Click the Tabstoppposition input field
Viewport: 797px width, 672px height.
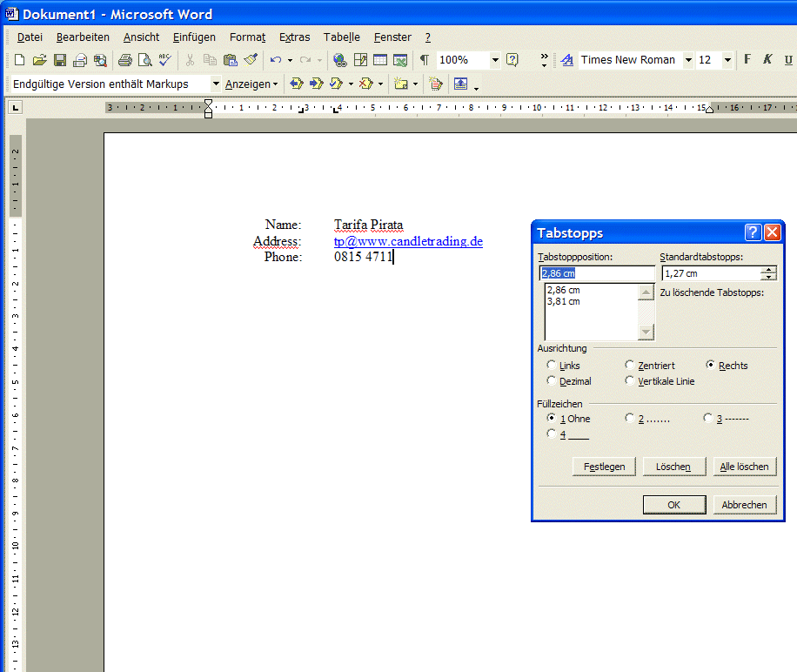pos(596,273)
